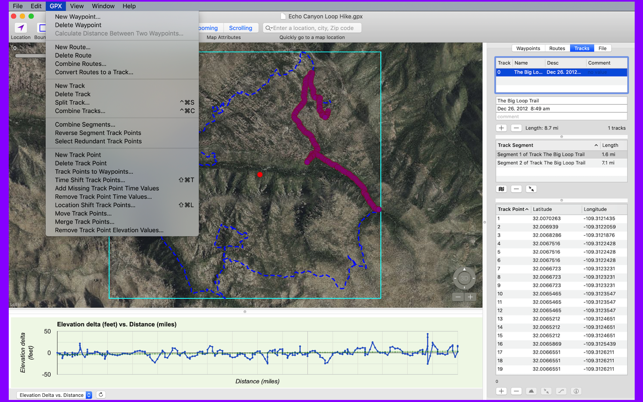Select Segment 1 of Track The Big Loop Trail
The width and height of the screenshot is (643, 402).
click(561, 155)
